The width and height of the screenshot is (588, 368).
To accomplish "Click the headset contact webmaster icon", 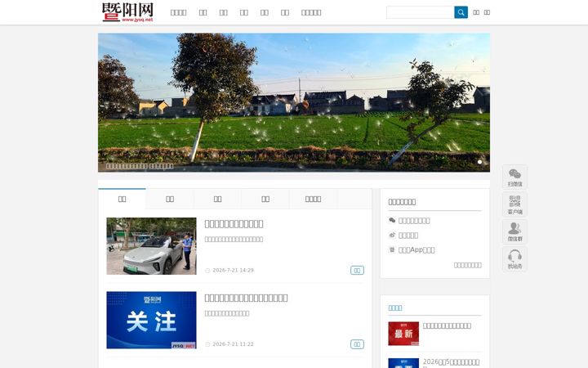I will click(x=514, y=258).
